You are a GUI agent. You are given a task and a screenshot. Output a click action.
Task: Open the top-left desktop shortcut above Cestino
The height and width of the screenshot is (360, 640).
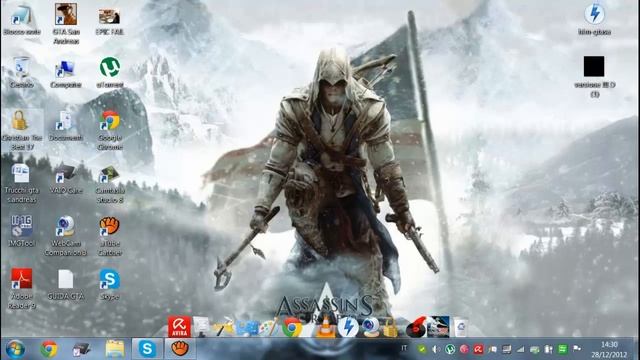(22, 20)
